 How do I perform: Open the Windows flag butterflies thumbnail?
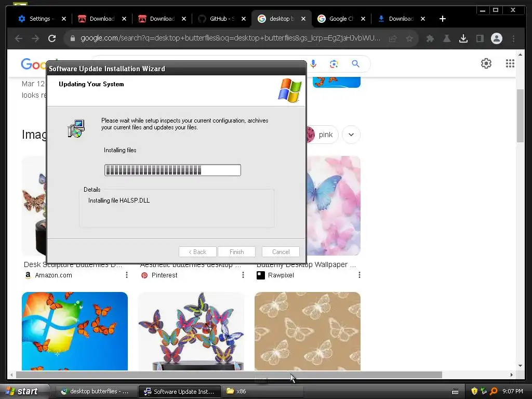pyautogui.click(x=75, y=331)
